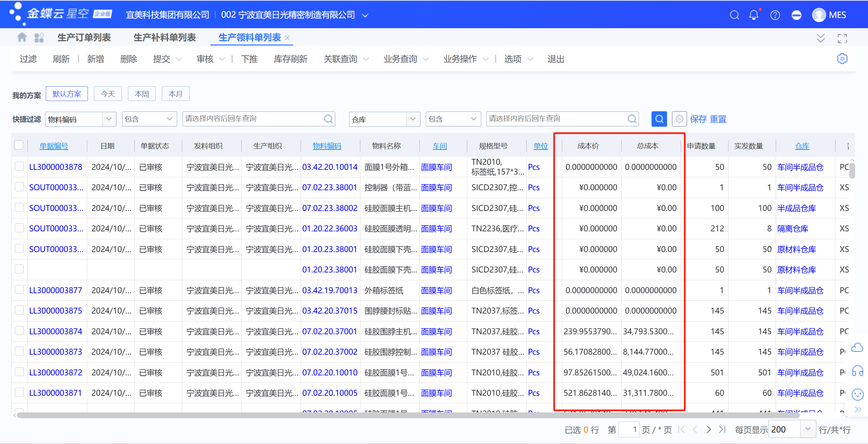Collapse the floating sidebar double arrow
The height and width of the screenshot is (444, 868).
click(858, 409)
